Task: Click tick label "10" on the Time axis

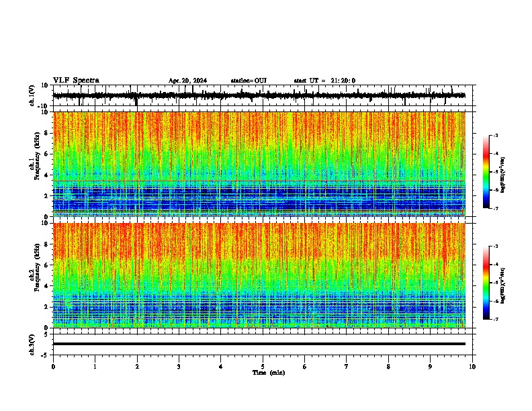Action: (472, 367)
